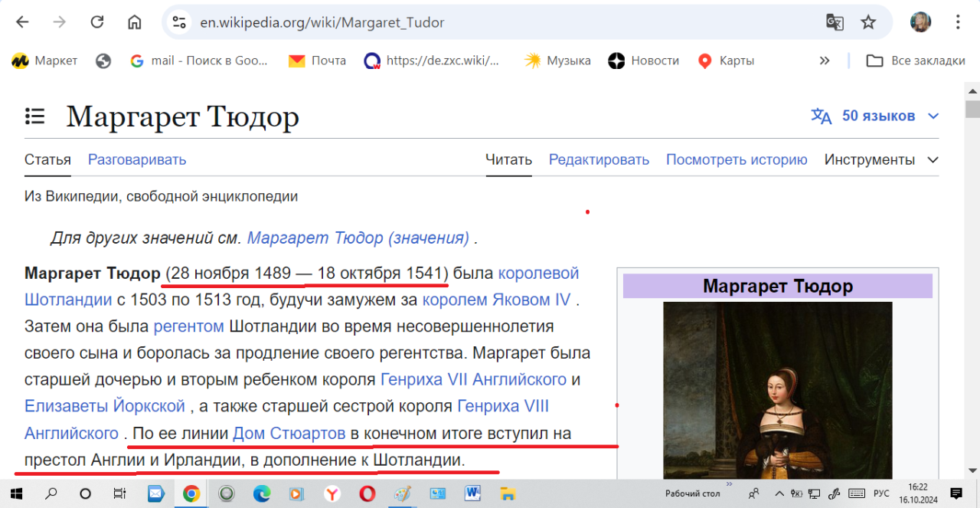Open Google Chrome from the taskbar

pyautogui.click(x=191, y=493)
